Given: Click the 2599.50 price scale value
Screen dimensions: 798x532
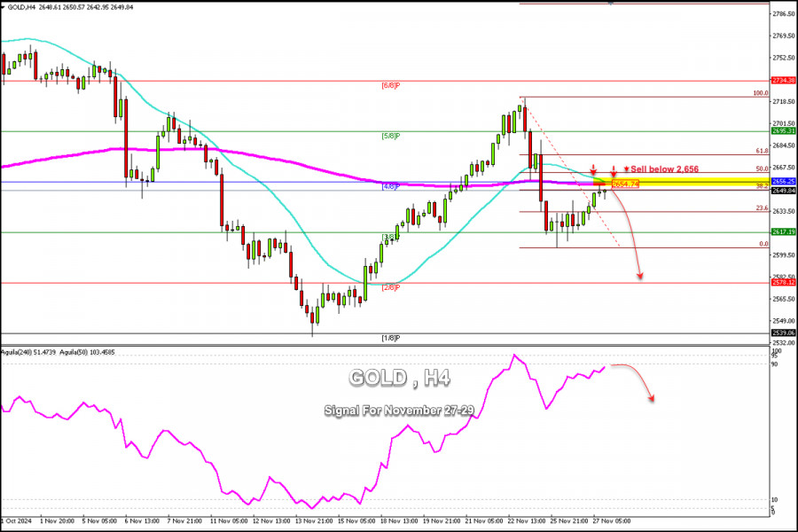Looking at the screenshot, I should coord(784,254).
